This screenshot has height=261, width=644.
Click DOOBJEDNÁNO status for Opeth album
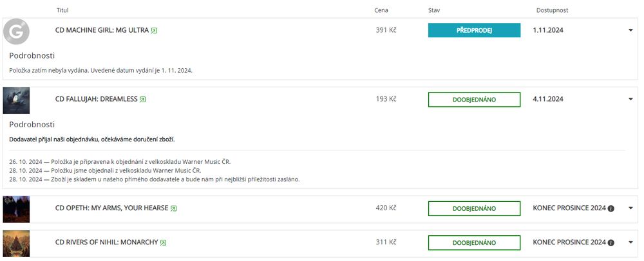(474, 208)
